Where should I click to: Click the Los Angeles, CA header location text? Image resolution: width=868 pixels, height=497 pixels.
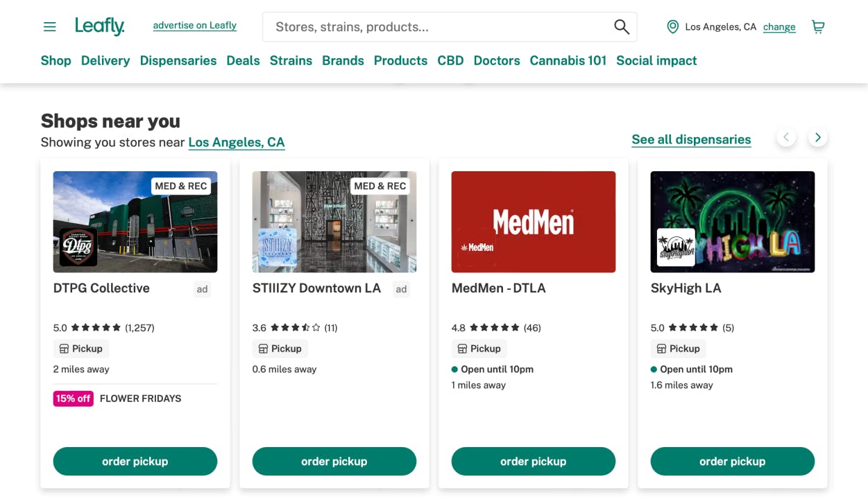tap(721, 27)
